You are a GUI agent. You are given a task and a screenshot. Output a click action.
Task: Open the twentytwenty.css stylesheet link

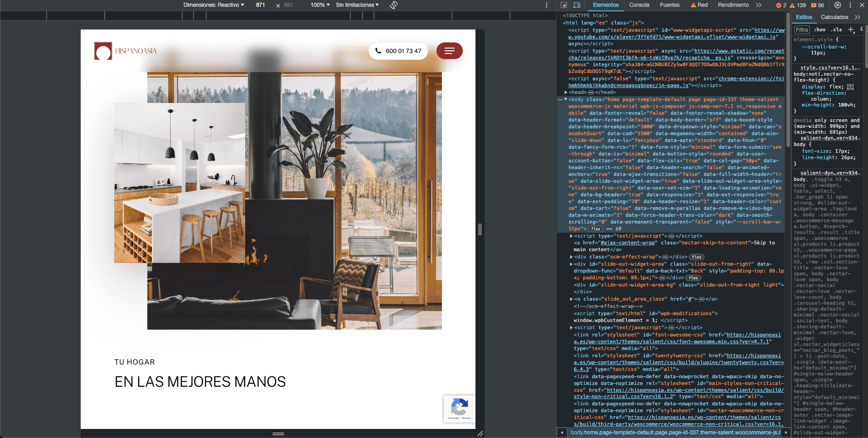coord(679,363)
